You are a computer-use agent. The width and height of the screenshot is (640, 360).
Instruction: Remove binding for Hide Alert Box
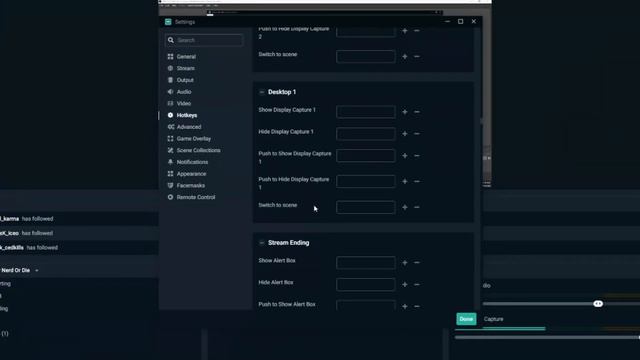417,284
